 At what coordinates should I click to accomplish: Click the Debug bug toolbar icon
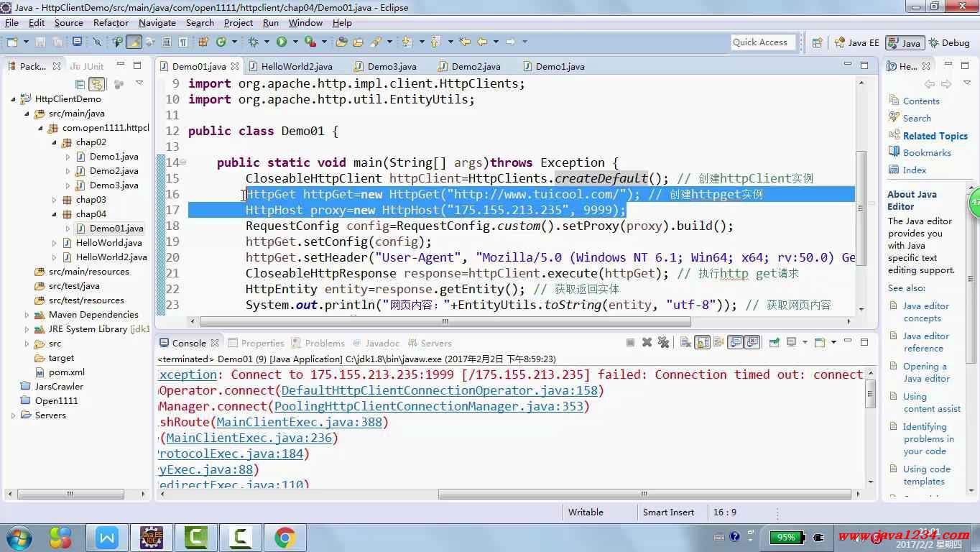[253, 42]
